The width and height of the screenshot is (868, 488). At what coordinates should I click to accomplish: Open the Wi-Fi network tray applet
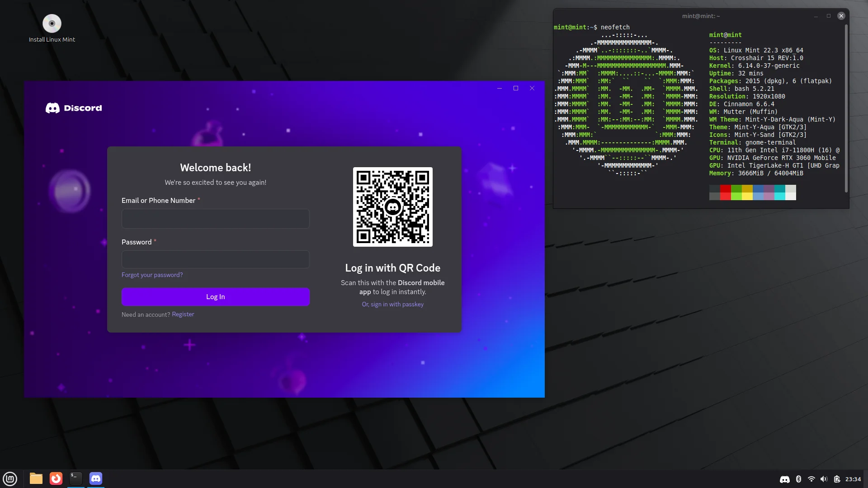click(811, 479)
